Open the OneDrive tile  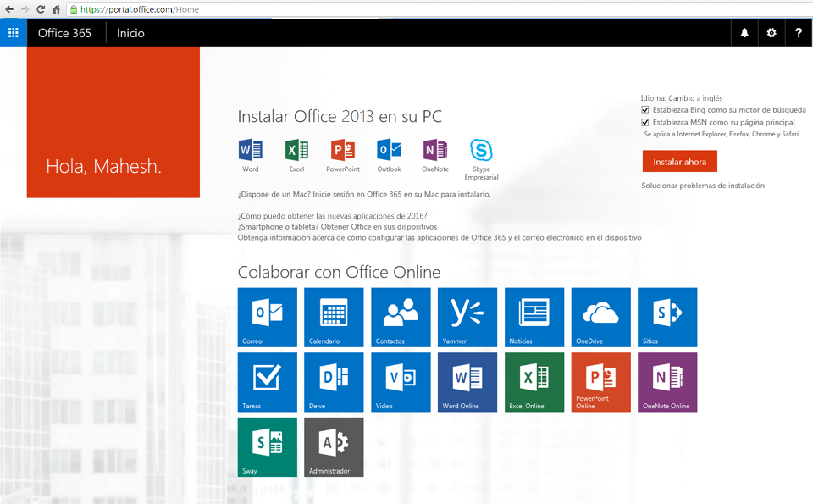[x=601, y=318]
